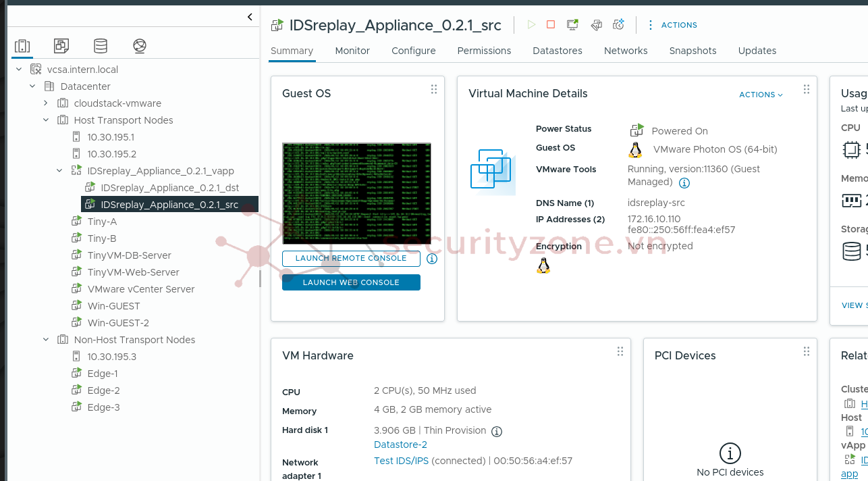Click the guest OS console thumbnail
This screenshot has height=481, width=868.
[356, 193]
